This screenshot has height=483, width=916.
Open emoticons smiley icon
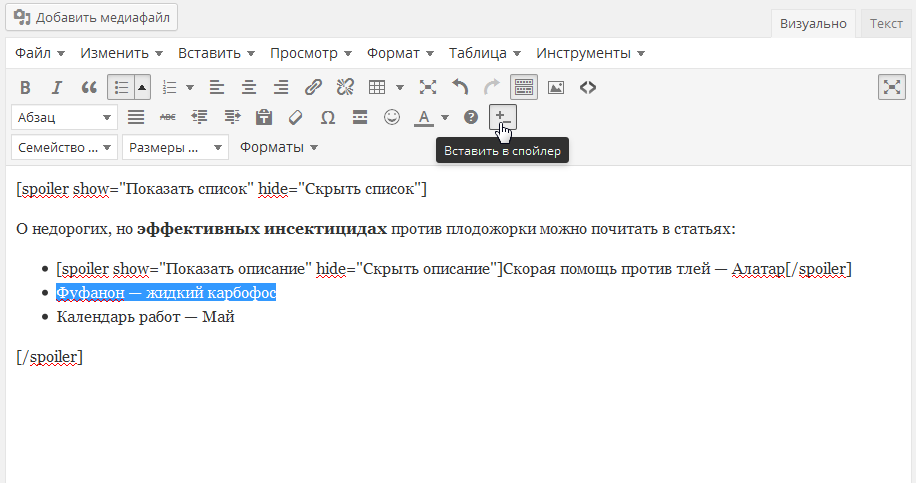coord(392,117)
